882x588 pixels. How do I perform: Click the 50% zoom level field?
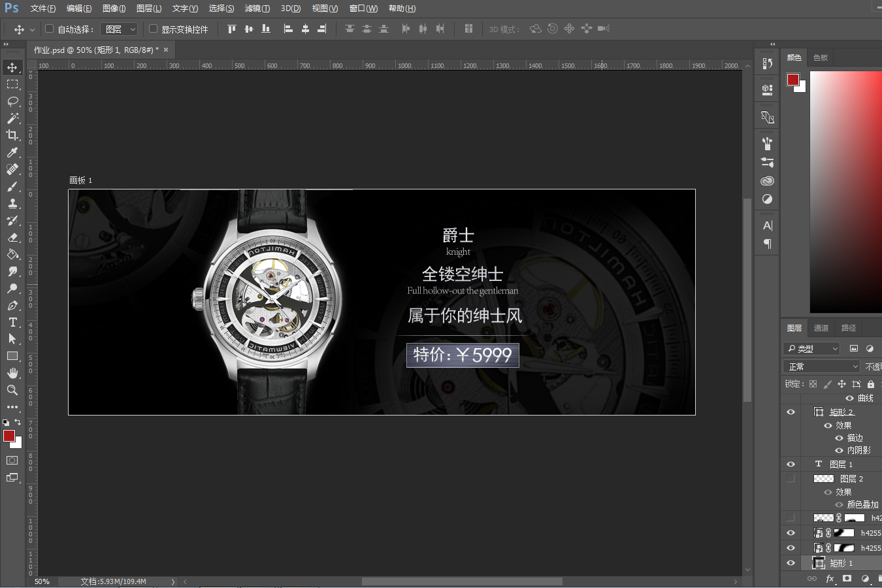tap(42, 581)
